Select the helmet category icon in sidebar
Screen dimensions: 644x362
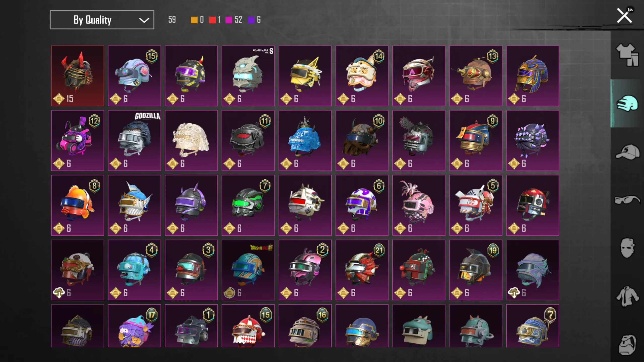click(x=627, y=103)
